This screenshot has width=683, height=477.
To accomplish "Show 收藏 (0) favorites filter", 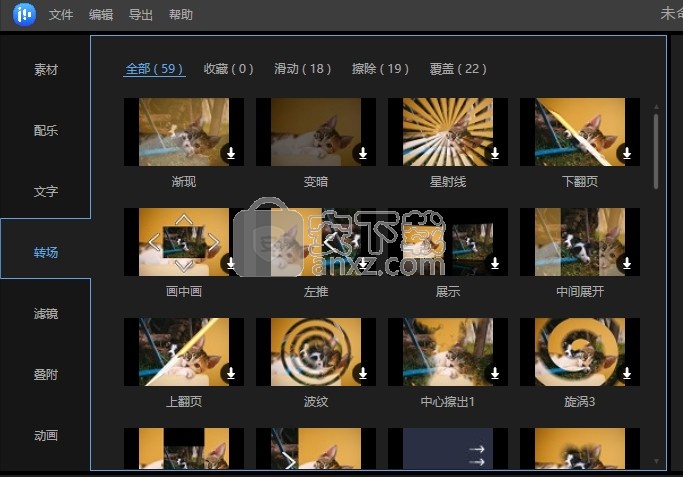I will coord(228,69).
